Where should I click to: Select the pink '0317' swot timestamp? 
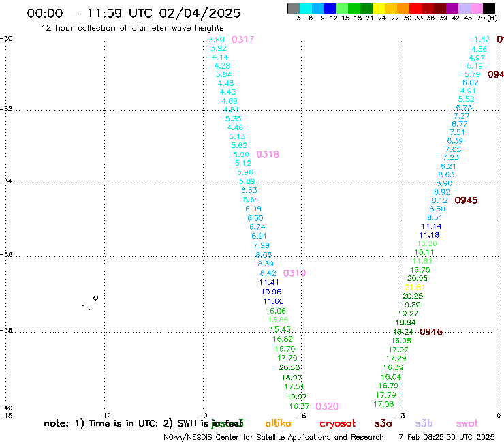242,40
